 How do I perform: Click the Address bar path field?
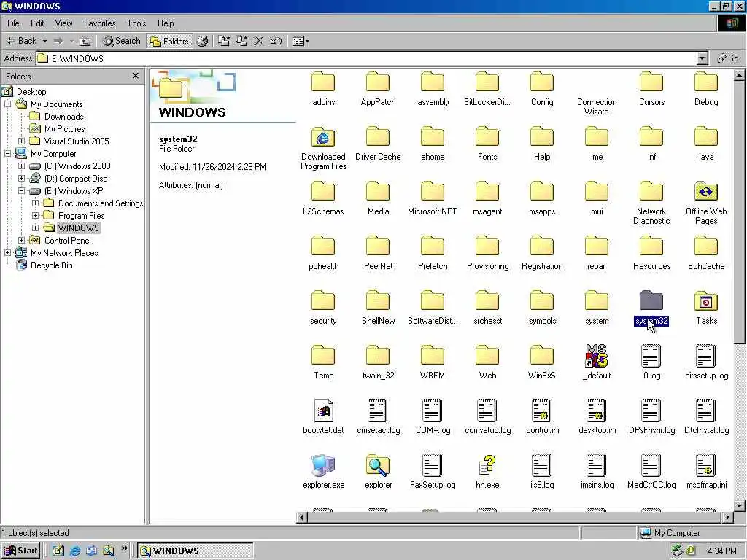tap(366, 58)
